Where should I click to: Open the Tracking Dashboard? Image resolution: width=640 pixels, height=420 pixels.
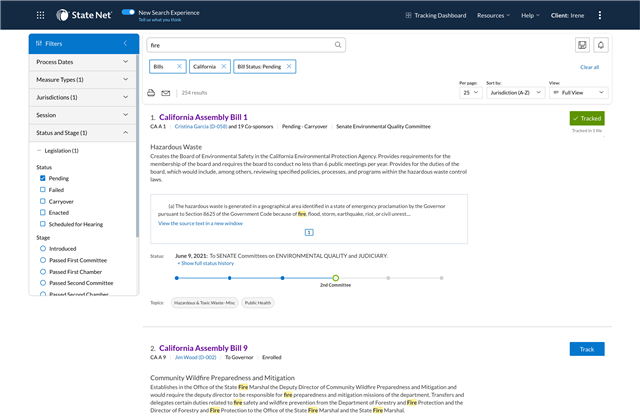pyautogui.click(x=436, y=16)
